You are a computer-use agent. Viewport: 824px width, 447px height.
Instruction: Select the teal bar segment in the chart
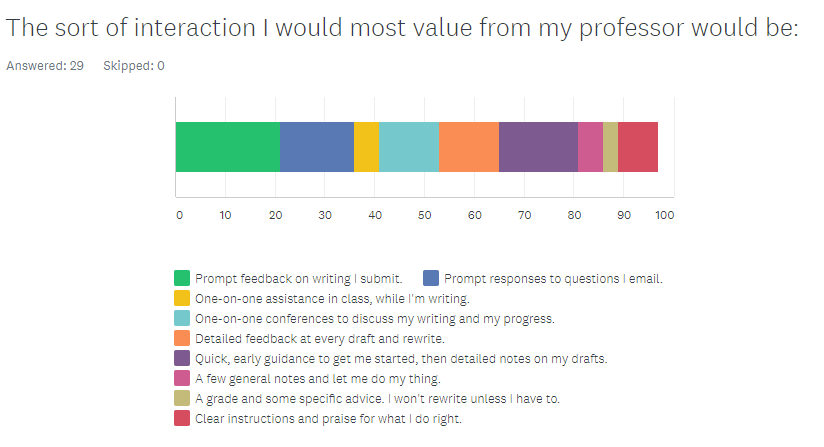pos(409,147)
